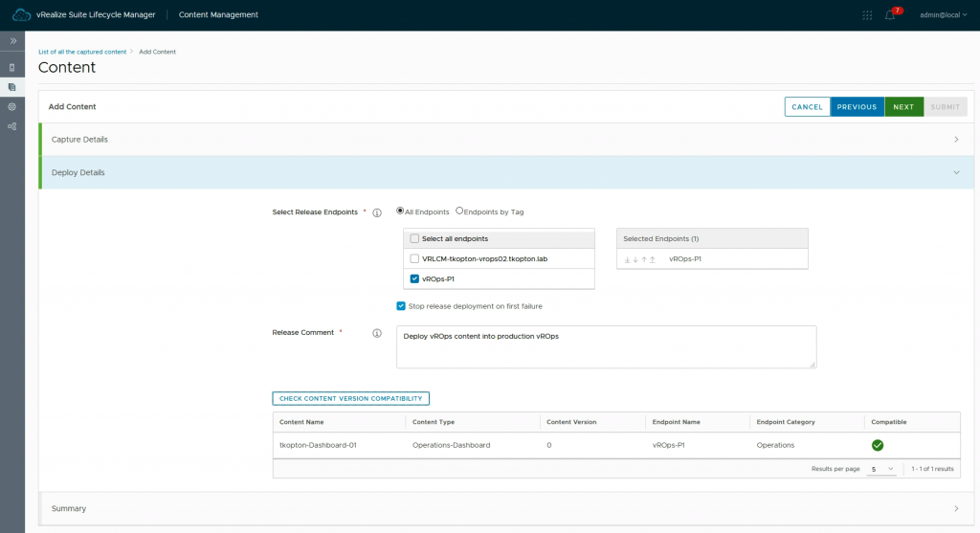
Task: Tick the Select all endpoints checkbox
Action: point(414,238)
